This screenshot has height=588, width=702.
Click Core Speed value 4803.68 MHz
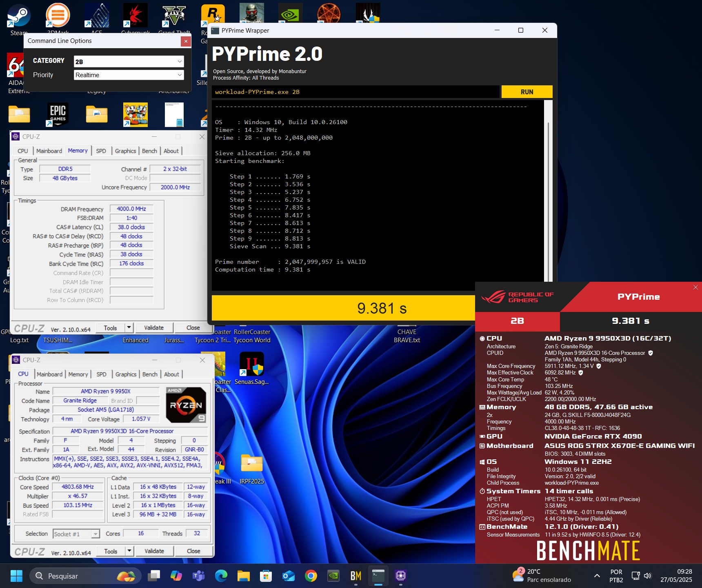78,487
